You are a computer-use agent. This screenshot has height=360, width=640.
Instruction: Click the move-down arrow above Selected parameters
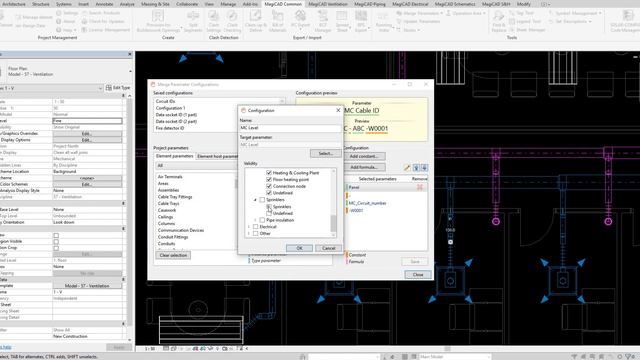tap(424, 168)
